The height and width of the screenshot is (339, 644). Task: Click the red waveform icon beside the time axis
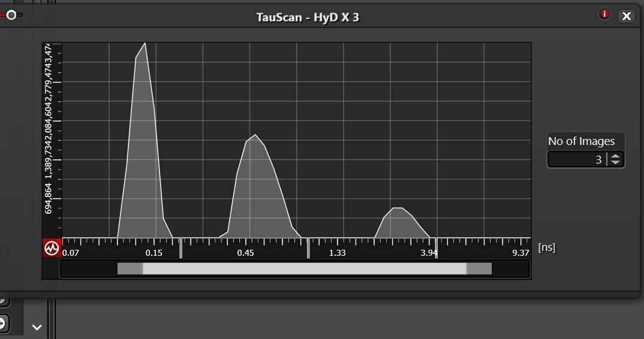[52, 248]
